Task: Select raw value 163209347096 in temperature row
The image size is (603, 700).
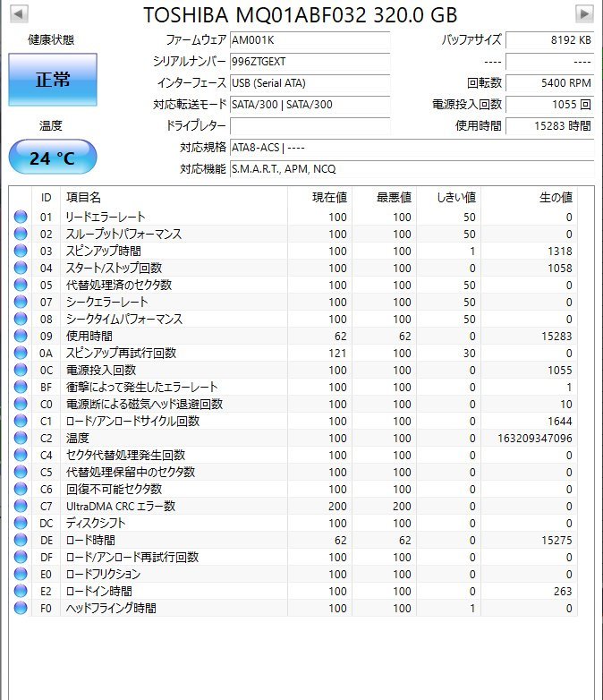Action: pyautogui.click(x=535, y=439)
